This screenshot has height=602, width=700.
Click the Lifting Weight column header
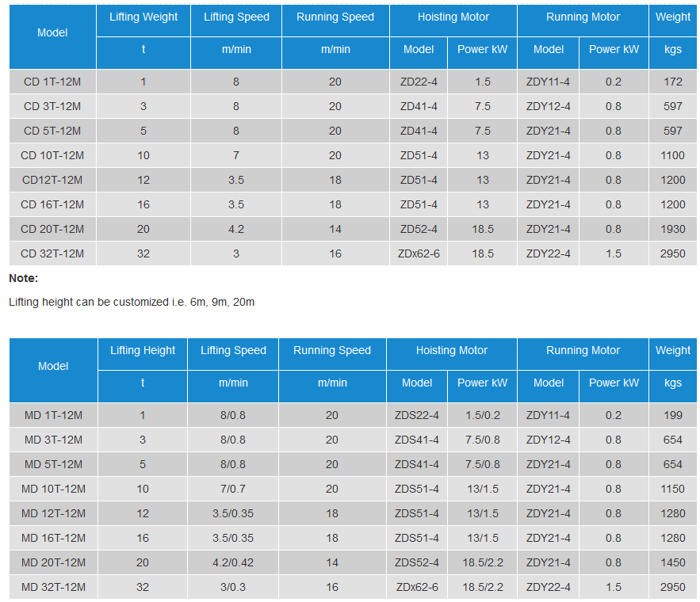(x=143, y=17)
